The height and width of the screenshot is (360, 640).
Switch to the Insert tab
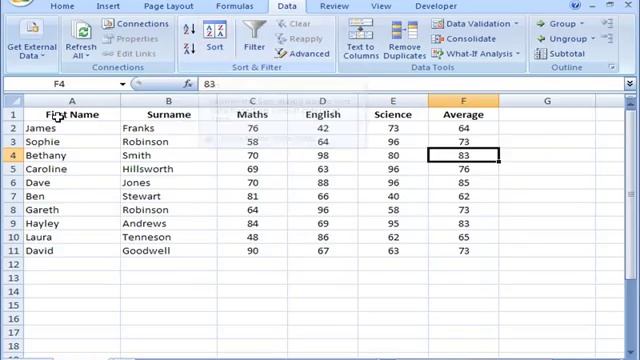(x=108, y=6)
